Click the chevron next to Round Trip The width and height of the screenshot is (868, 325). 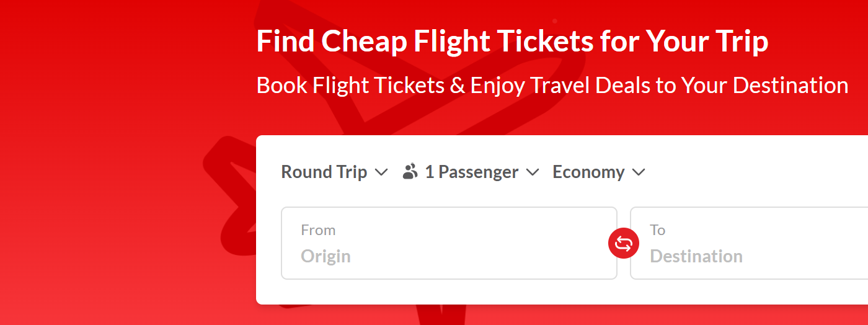[x=382, y=172]
